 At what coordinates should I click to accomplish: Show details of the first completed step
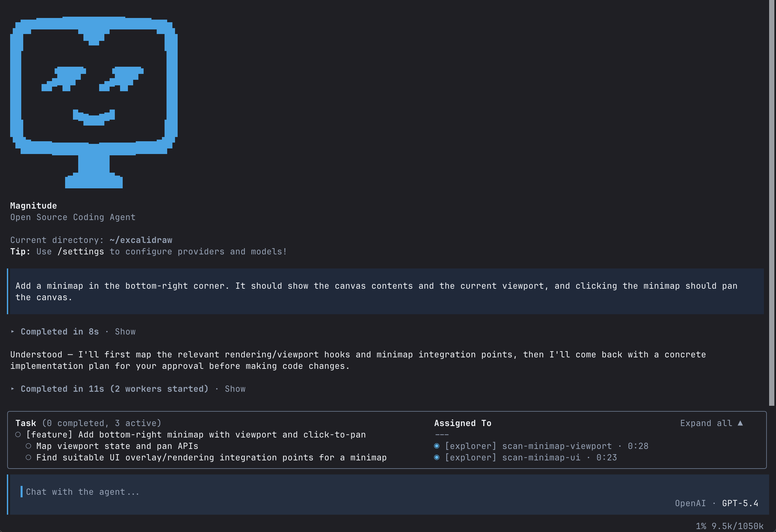pos(125,332)
